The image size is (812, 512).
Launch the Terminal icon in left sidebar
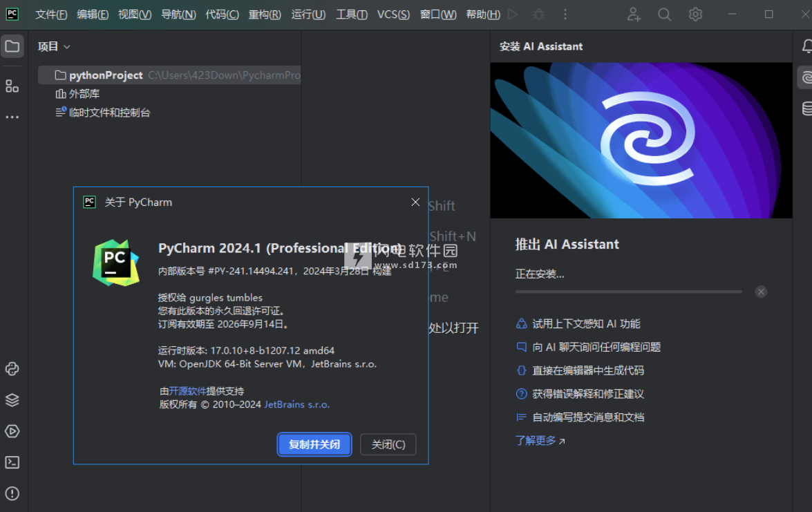(12, 462)
